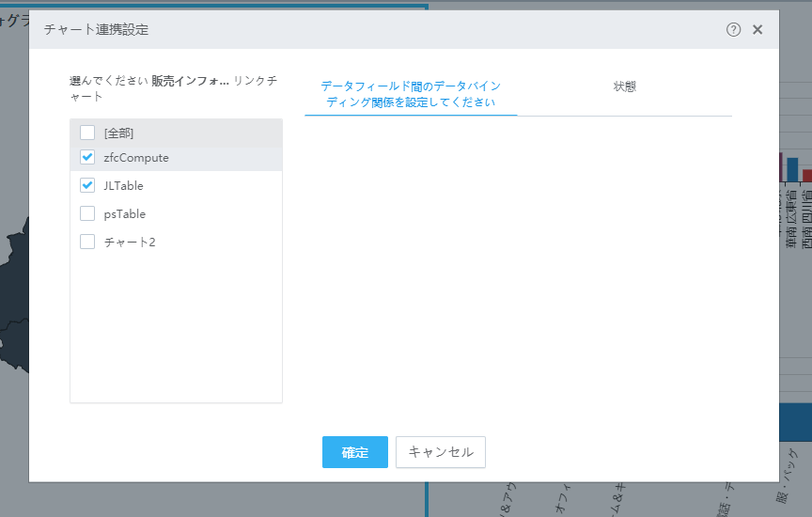Switch to the 状態 tab
Viewport: 812px width, 517px height.
[625, 86]
